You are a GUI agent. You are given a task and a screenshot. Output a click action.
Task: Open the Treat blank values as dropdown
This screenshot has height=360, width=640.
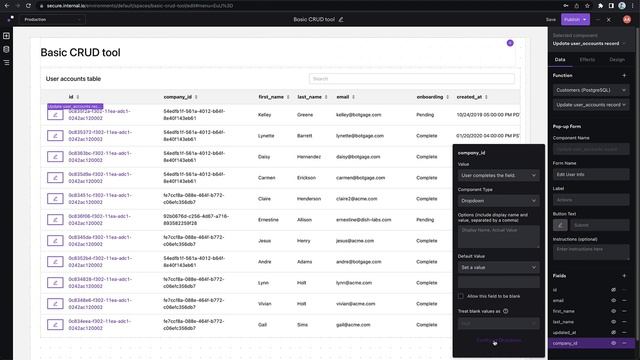tap(498, 324)
